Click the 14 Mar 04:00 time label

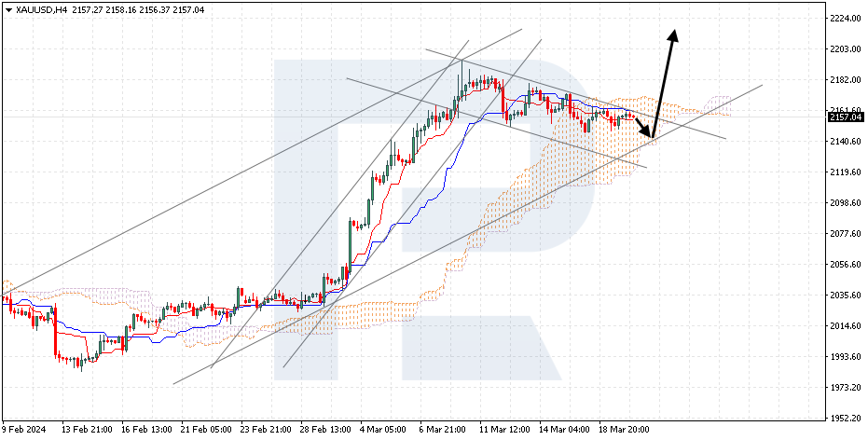coord(565,430)
